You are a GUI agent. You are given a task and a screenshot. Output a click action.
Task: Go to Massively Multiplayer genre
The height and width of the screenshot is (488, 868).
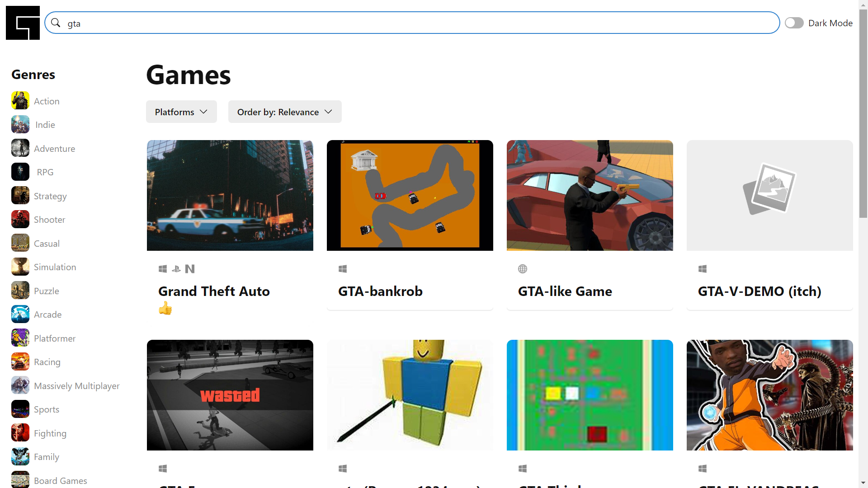[76, 386]
